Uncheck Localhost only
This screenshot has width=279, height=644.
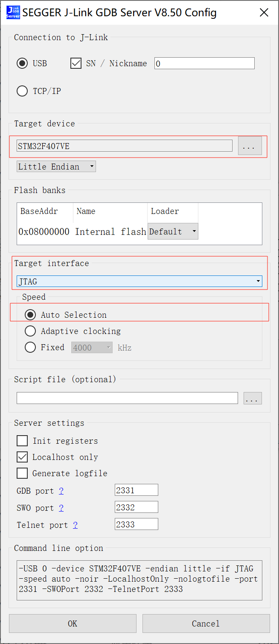click(22, 457)
